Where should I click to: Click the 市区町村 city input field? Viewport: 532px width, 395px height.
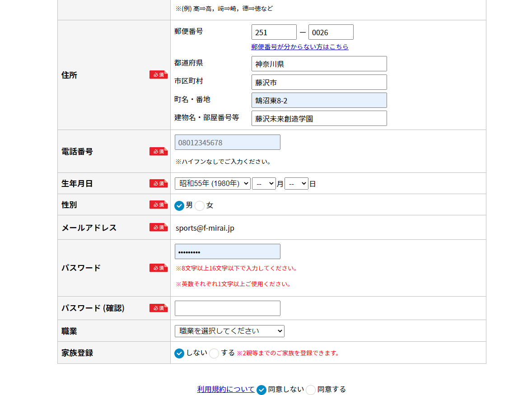[319, 82]
